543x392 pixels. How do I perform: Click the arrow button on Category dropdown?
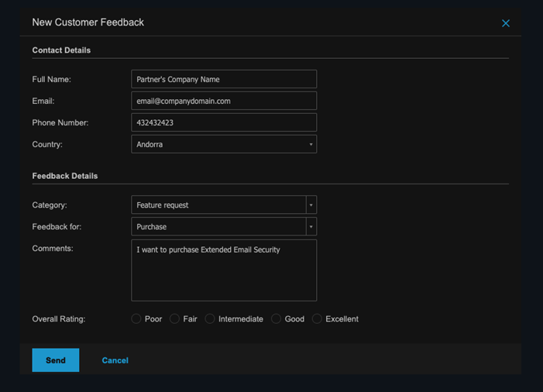pyautogui.click(x=311, y=205)
